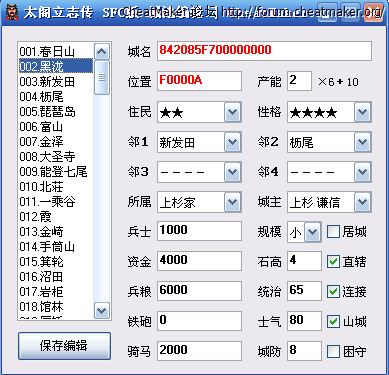Click the 城名 hex input field

pyautogui.click(x=264, y=51)
